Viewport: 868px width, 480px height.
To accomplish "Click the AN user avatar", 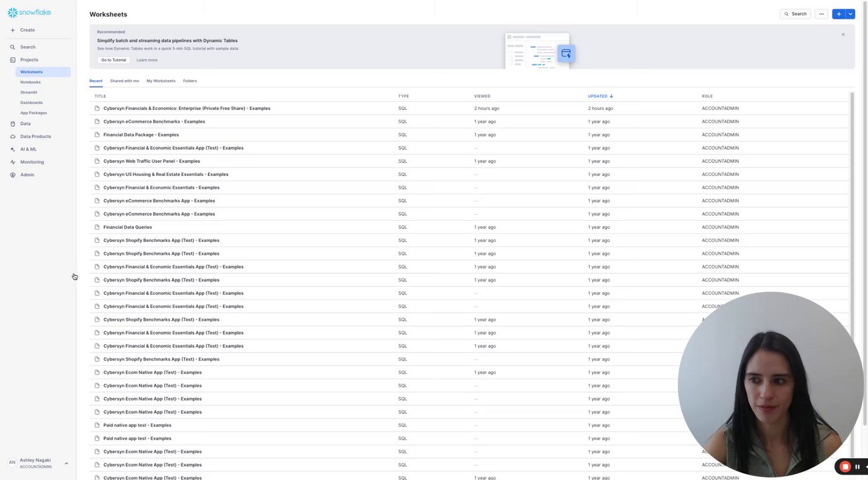I will [x=12, y=463].
